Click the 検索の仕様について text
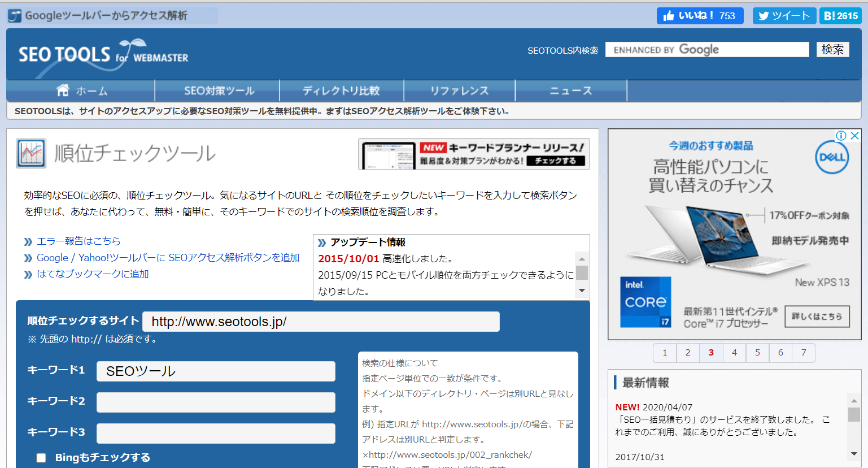868x468 pixels. [x=400, y=363]
